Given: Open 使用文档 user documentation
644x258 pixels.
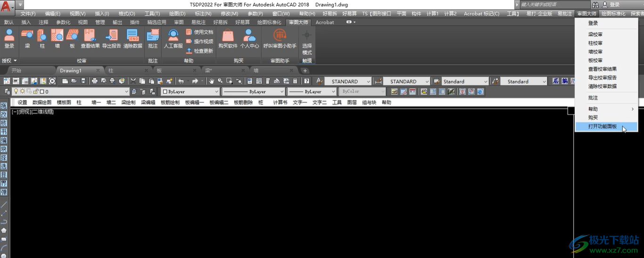Looking at the screenshot, I should [x=199, y=32].
